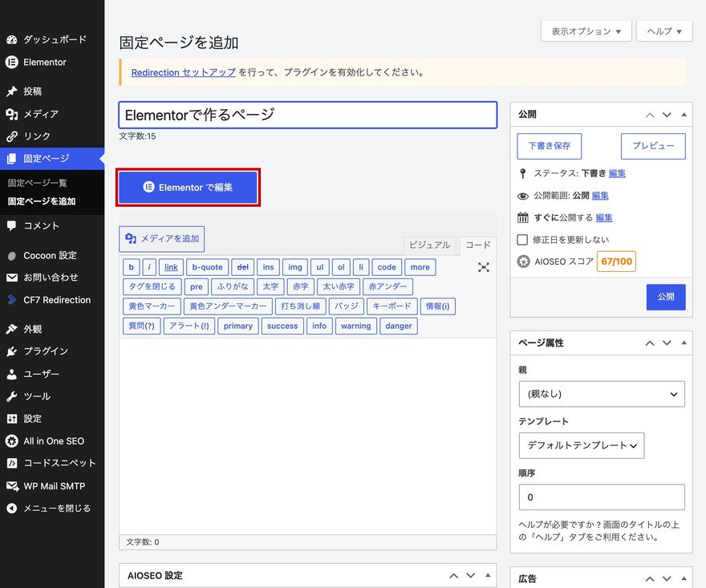Open the Parent page dropdown

tap(602, 394)
